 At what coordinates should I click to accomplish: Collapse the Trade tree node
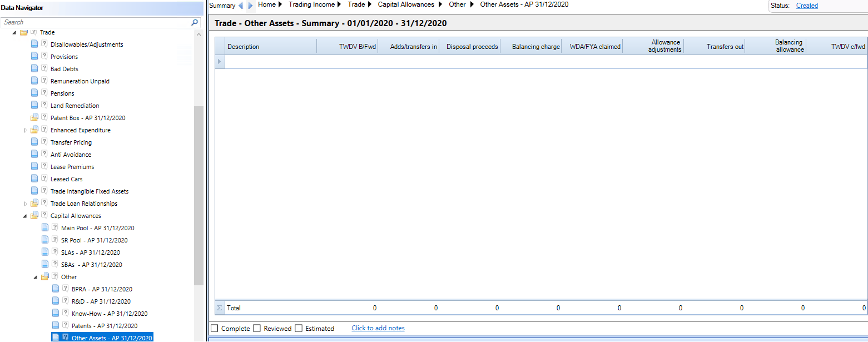14,33
